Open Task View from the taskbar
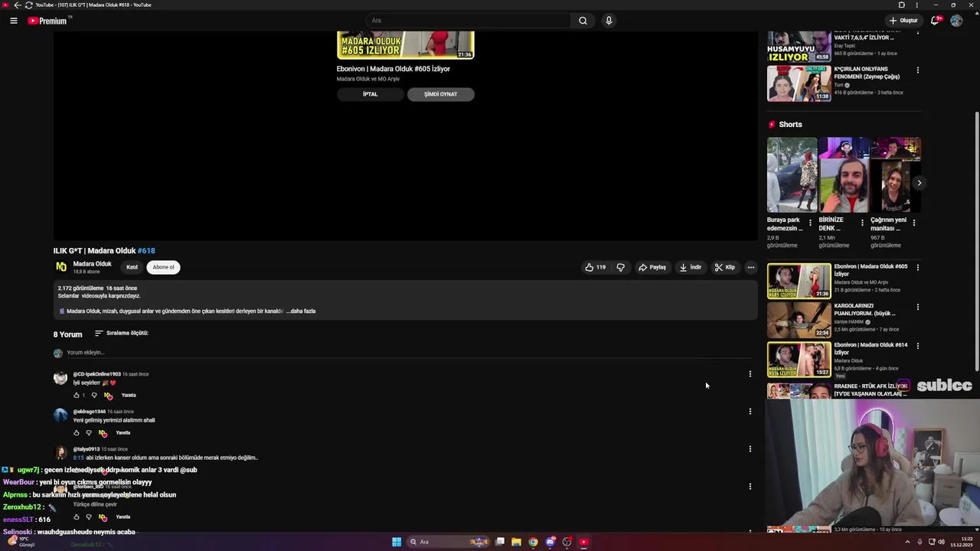This screenshot has width=980, height=551. [500, 542]
